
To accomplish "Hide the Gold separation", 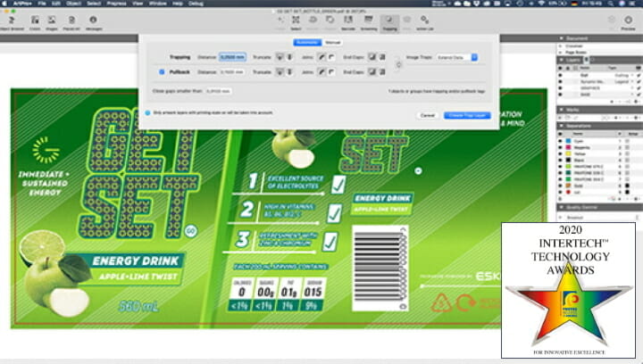I will click(560, 186).
